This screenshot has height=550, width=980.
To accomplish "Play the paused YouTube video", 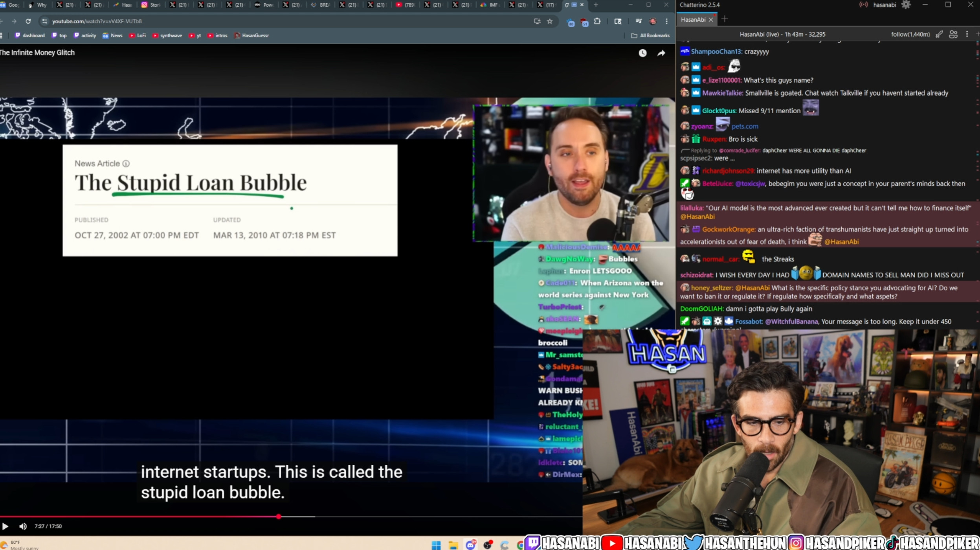I will [5, 526].
